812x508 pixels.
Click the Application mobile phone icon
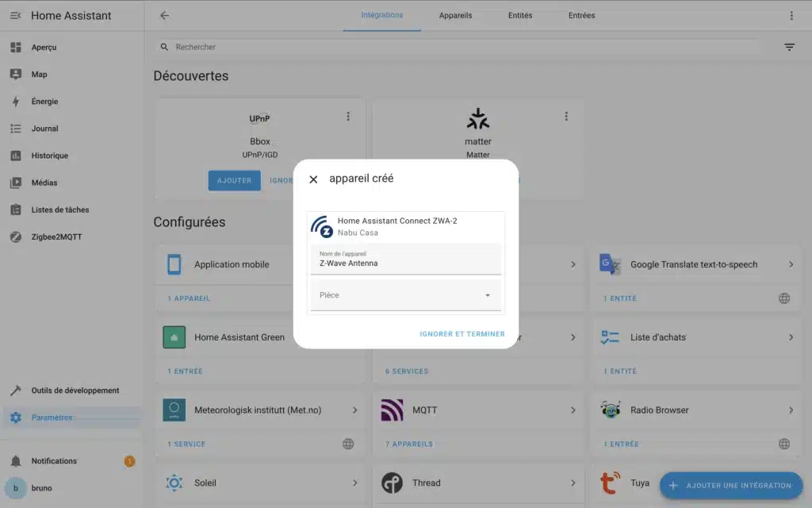[x=174, y=264]
